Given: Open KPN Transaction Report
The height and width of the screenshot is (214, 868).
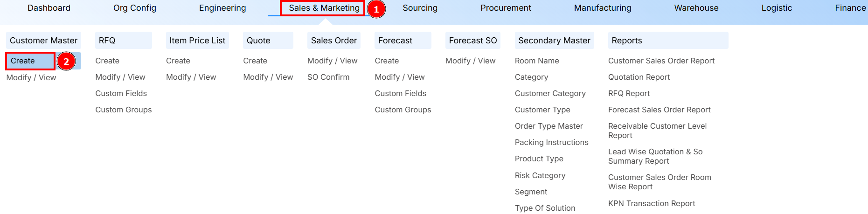Looking at the screenshot, I should point(651,203).
